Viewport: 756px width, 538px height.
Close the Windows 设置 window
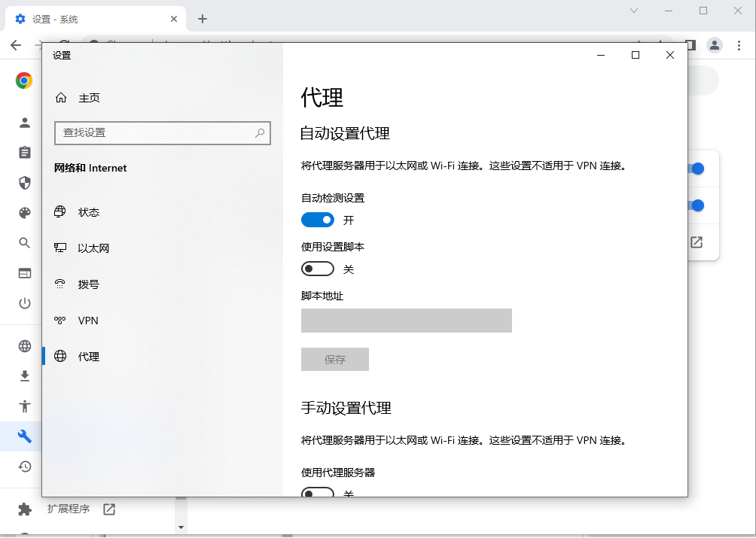[669, 55]
